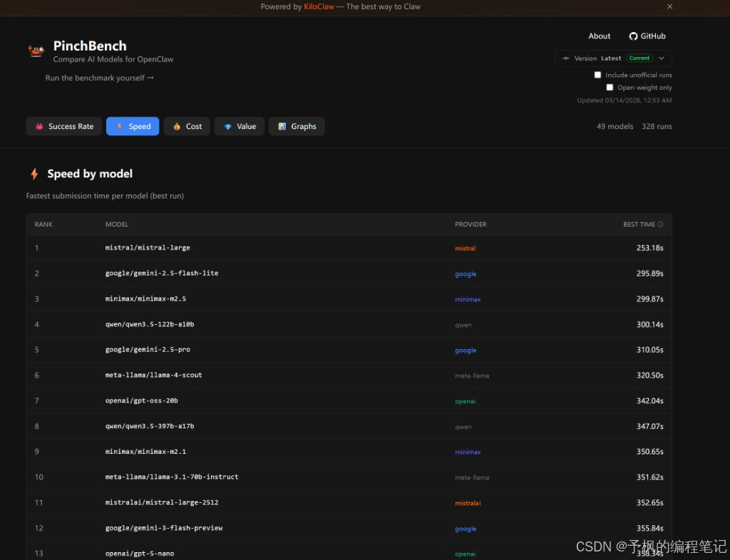
Task: Click the PinchBench title
Action: [90, 46]
